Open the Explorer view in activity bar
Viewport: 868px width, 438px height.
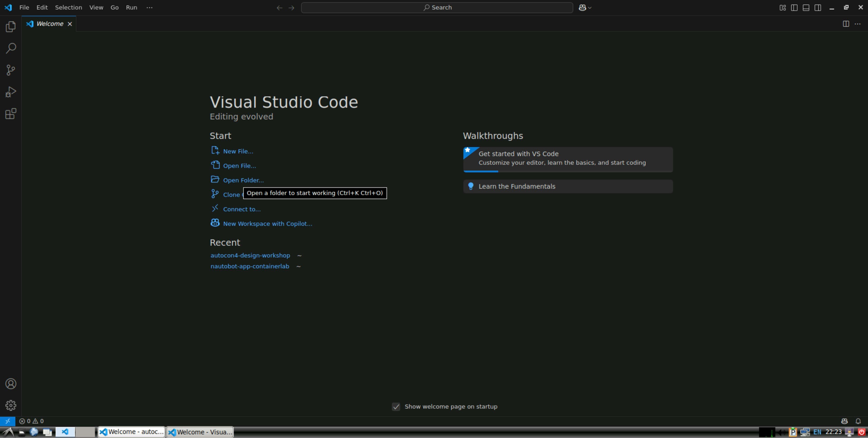11,27
